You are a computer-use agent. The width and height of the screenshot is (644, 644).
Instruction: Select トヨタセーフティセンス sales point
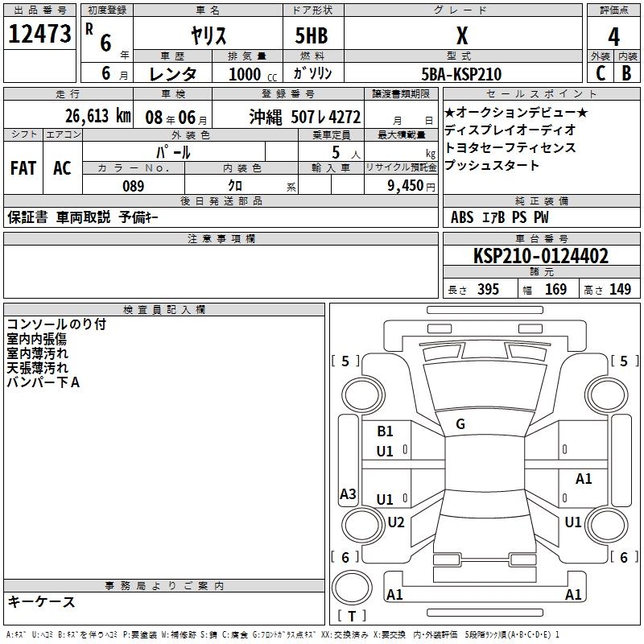510,147
